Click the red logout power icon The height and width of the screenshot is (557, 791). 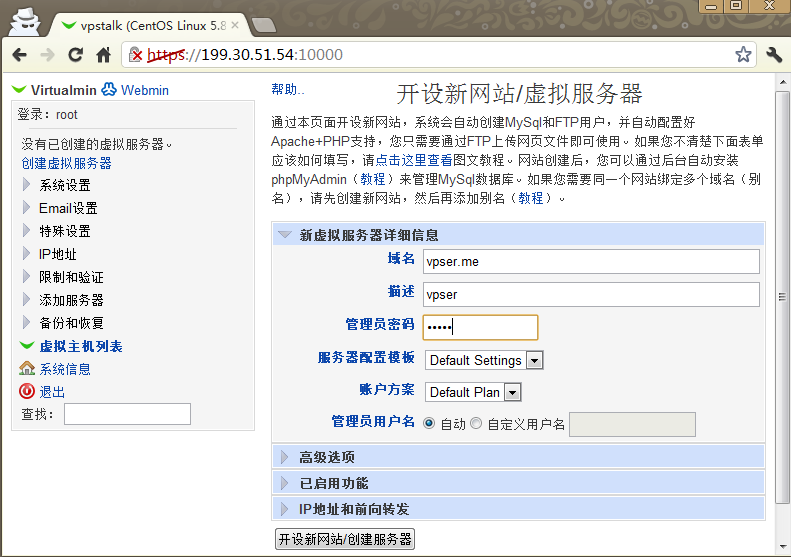pos(27,392)
